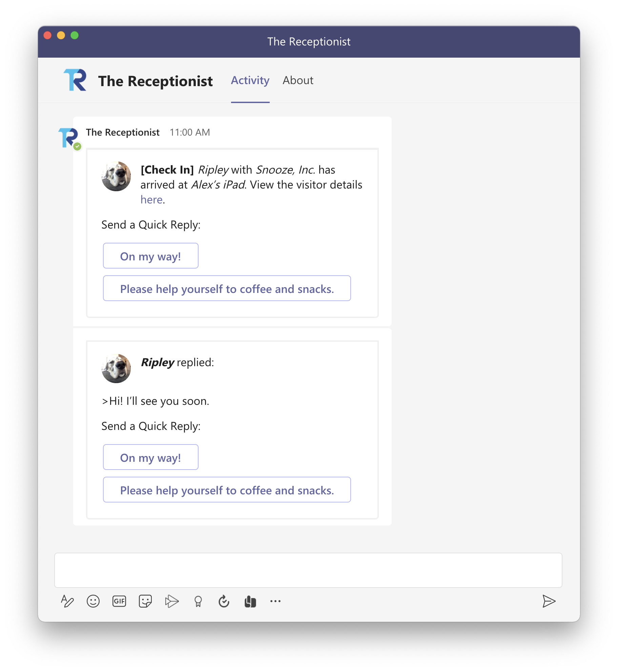The image size is (618, 672).
Task: Open visitor details 'here' link
Action: click(x=152, y=200)
